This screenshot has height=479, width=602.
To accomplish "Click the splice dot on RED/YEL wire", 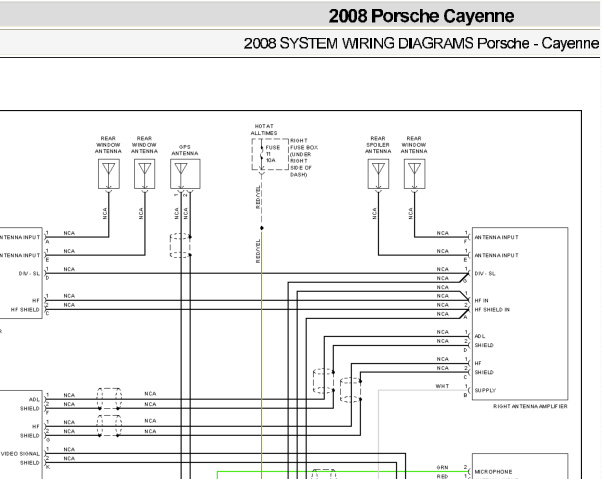I will tap(262, 228).
